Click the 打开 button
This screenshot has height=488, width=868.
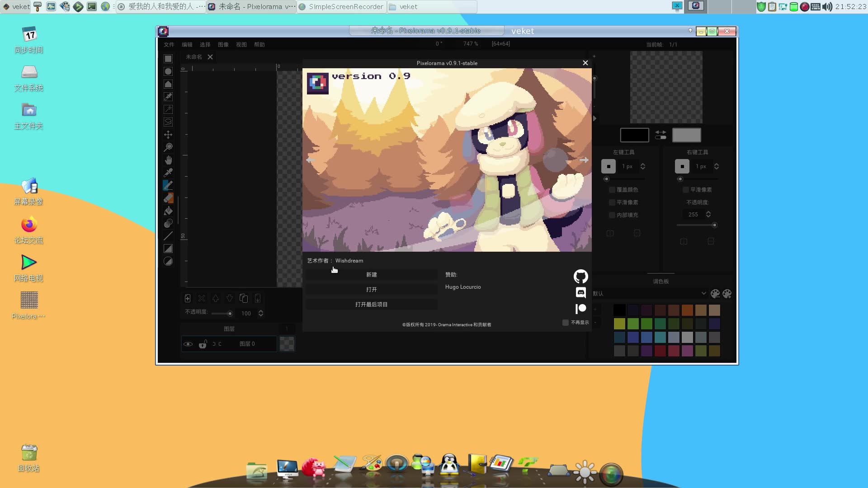coord(372,290)
